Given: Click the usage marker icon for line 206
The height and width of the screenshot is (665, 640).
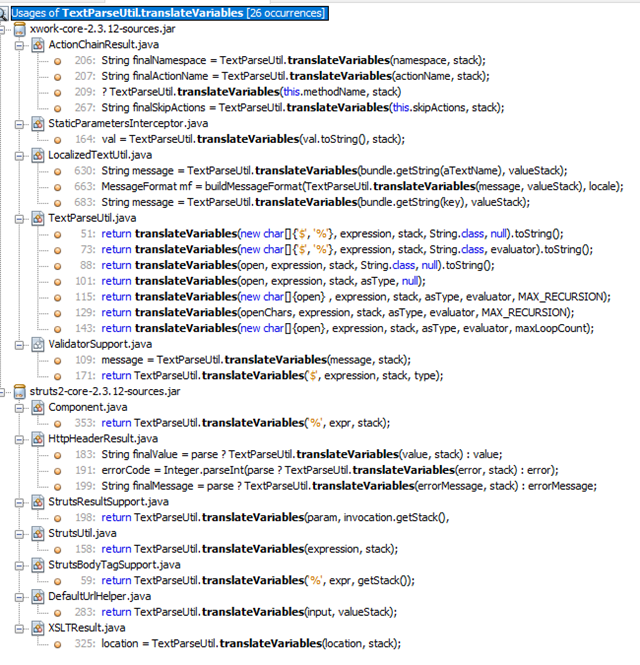Looking at the screenshot, I should [57, 61].
